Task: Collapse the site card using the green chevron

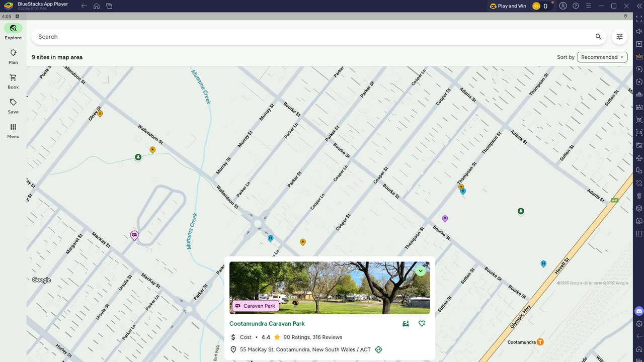Action: [421, 270]
